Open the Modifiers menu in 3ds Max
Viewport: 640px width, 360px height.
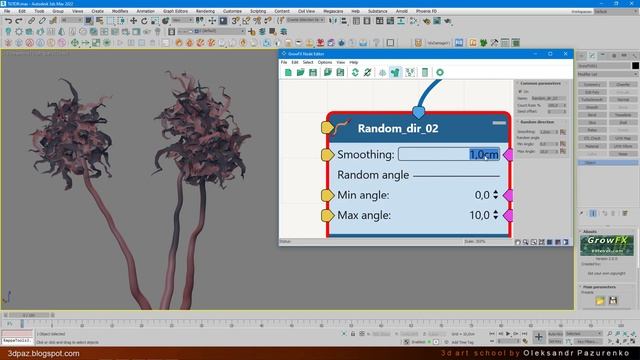(120, 11)
